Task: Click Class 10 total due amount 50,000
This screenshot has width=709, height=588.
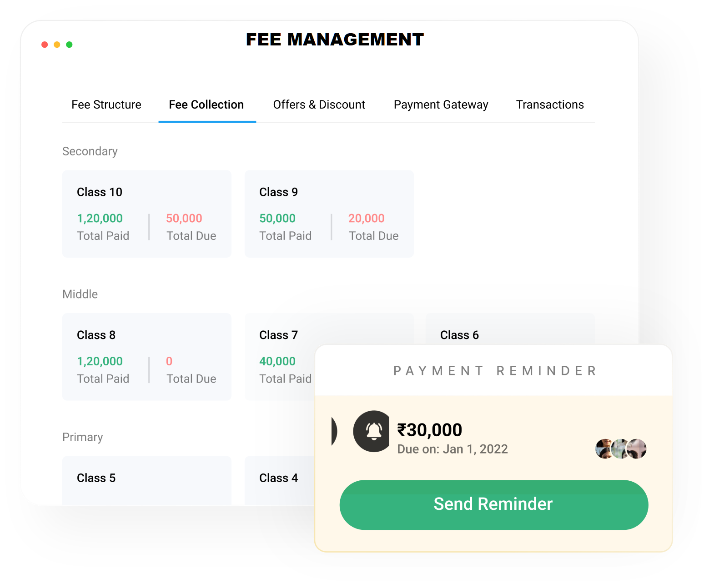Action: 184,219
